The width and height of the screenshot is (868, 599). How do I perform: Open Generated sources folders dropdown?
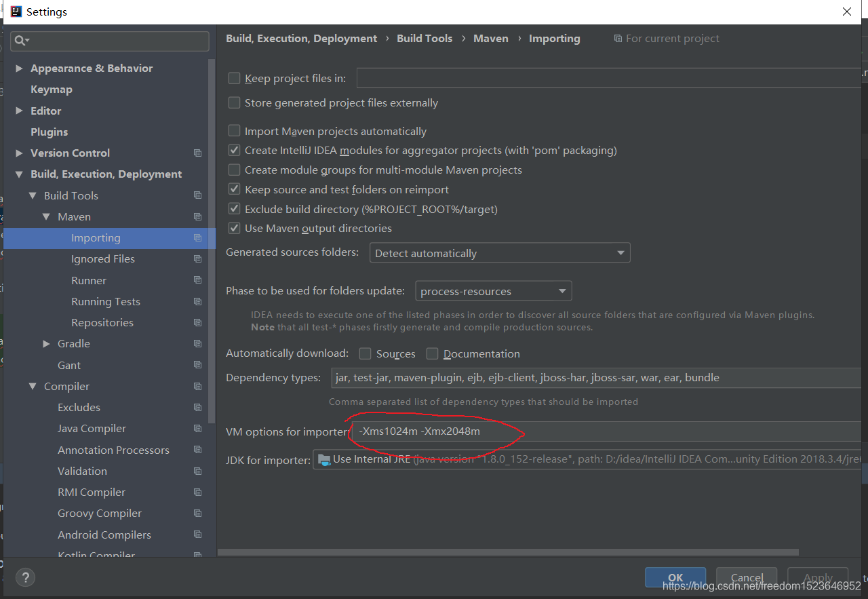500,253
